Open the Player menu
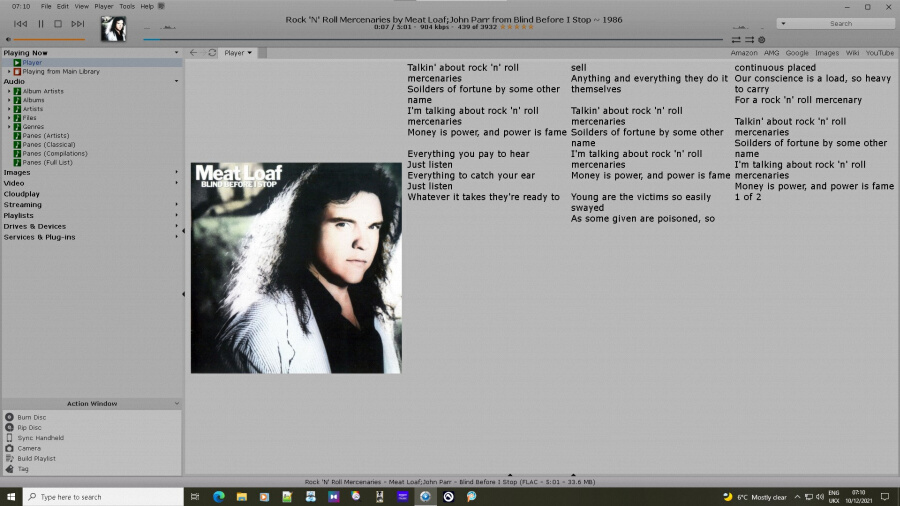Viewport: 900px width, 506px height. tap(104, 6)
